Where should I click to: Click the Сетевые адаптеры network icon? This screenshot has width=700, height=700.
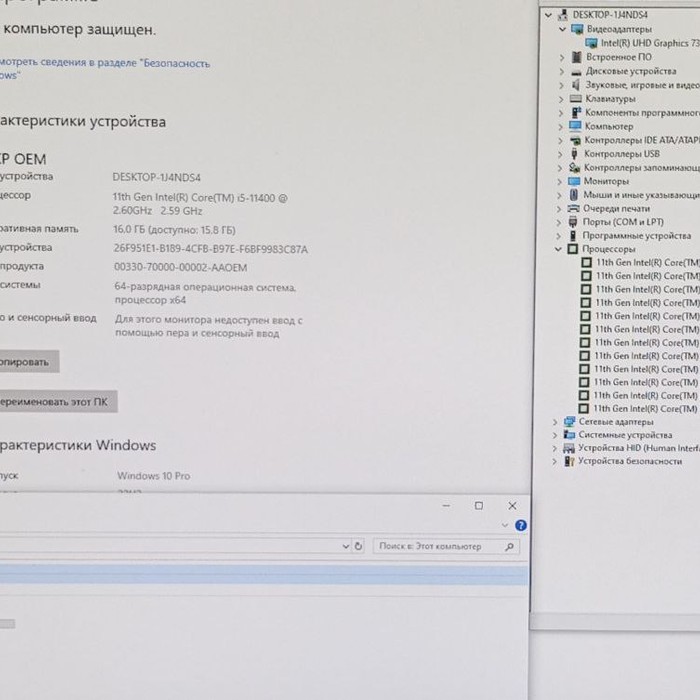570,421
